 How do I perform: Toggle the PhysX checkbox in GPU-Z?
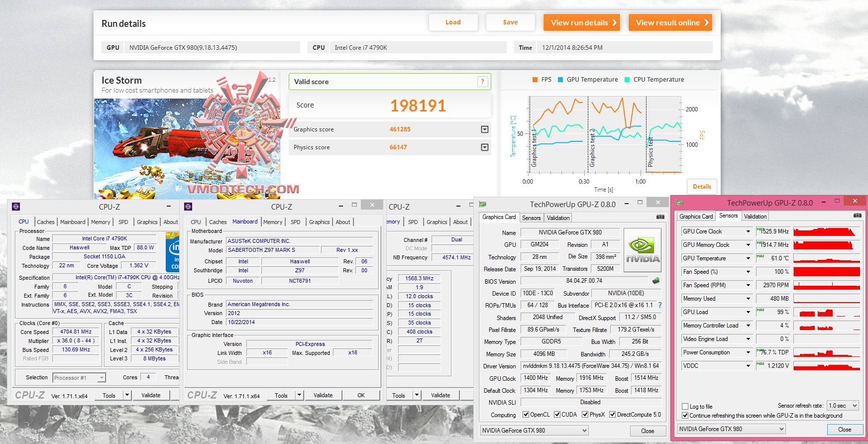tap(585, 415)
